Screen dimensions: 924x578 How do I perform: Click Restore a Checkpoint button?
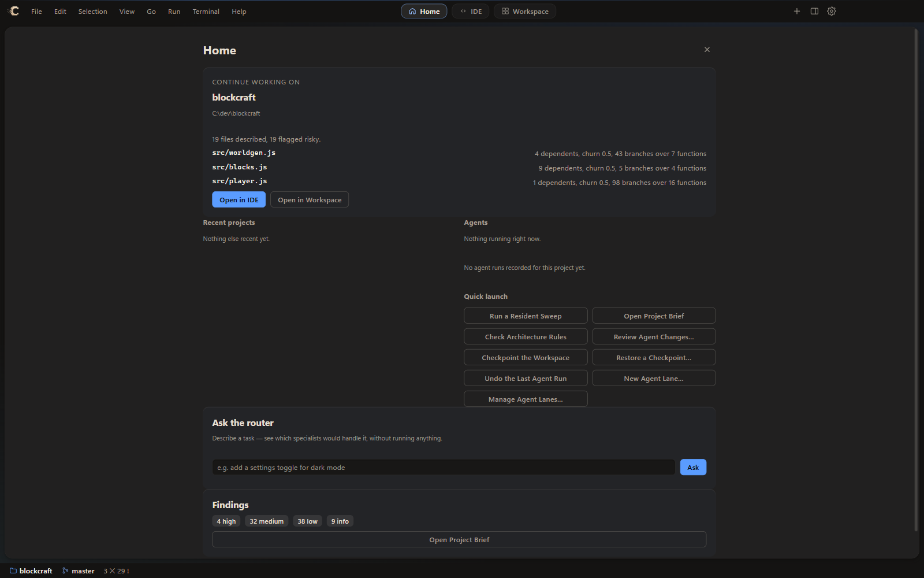pos(654,357)
